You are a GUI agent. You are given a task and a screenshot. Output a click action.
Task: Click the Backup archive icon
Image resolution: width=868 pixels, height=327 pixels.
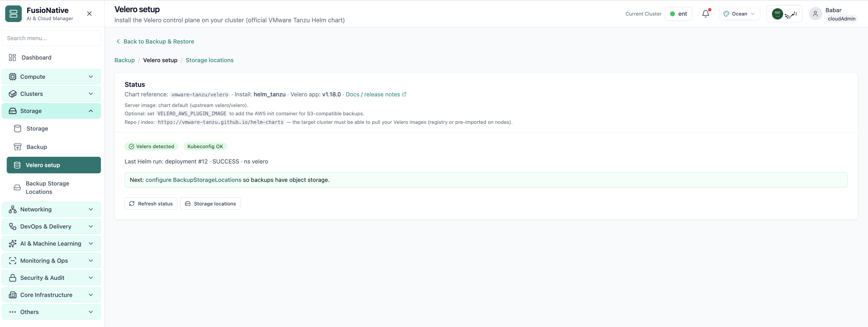pos(18,147)
